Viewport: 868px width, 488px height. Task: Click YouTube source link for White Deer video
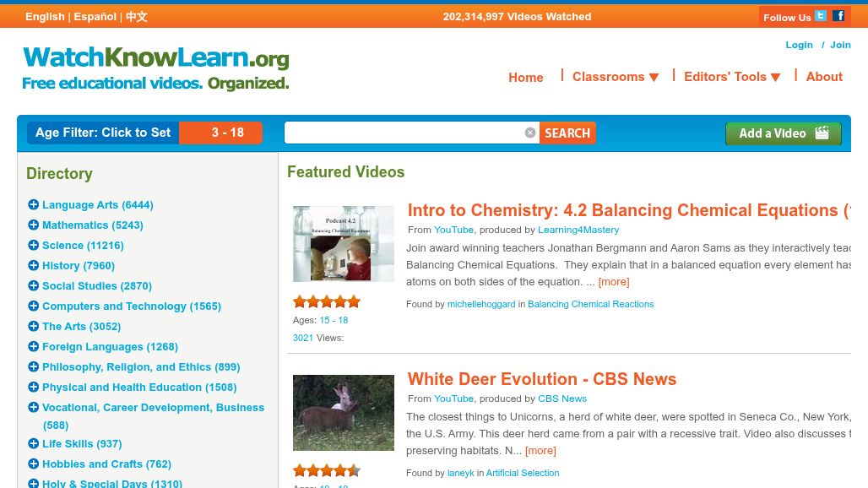pos(454,399)
